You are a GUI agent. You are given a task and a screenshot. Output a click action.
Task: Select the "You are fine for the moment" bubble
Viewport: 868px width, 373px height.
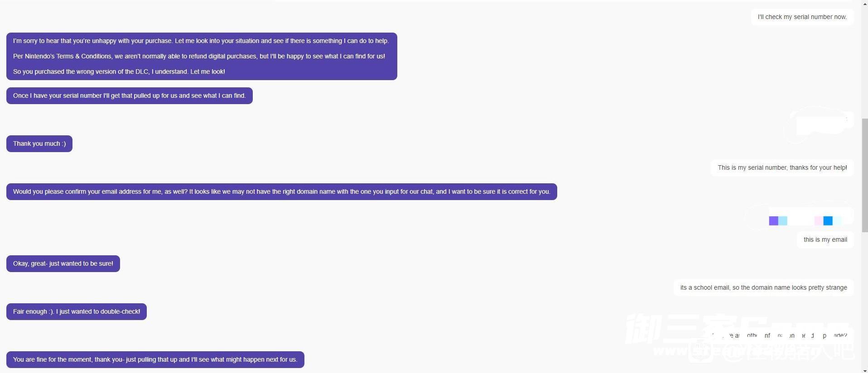[155, 360]
